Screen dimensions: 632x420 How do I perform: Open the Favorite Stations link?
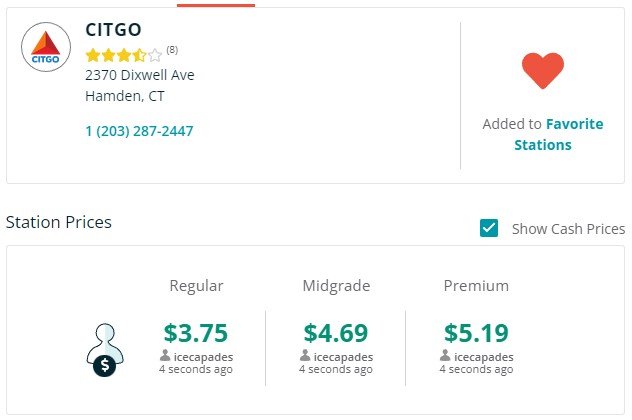click(559, 134)
